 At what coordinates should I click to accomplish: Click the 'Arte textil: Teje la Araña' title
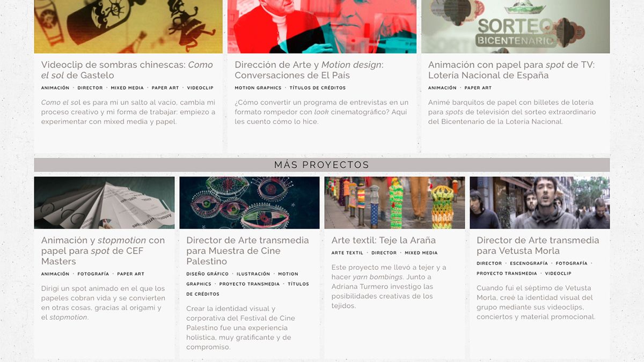click(383, 240)
